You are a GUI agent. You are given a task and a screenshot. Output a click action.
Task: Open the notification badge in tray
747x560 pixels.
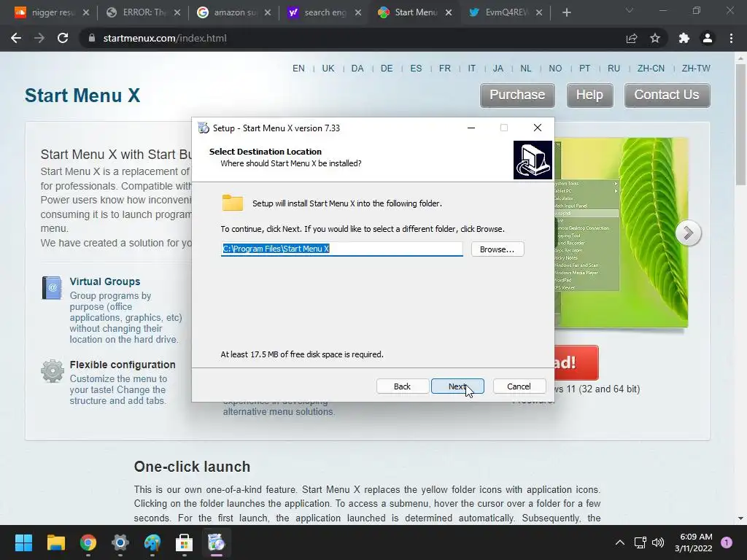pyautogui.click(x=726, y=542)
